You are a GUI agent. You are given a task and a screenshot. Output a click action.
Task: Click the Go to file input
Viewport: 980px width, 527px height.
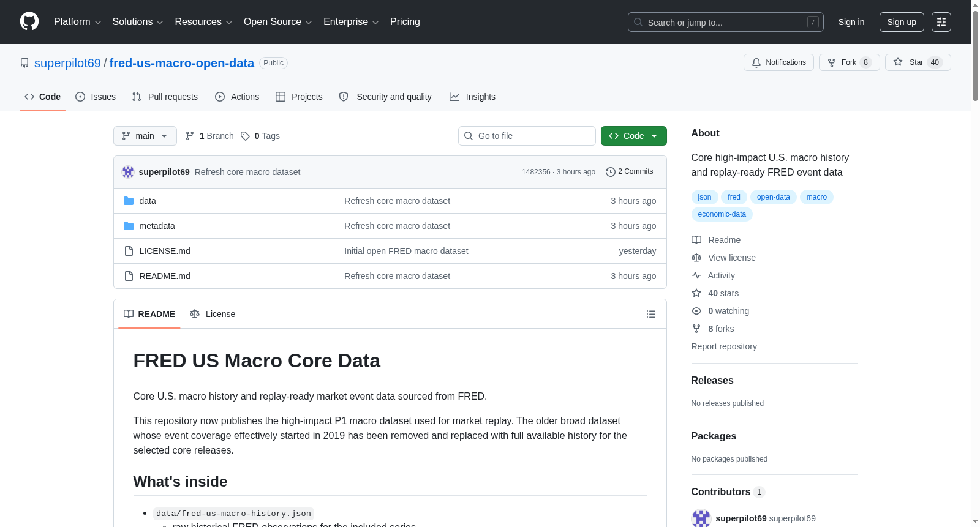tap(527, 136)
